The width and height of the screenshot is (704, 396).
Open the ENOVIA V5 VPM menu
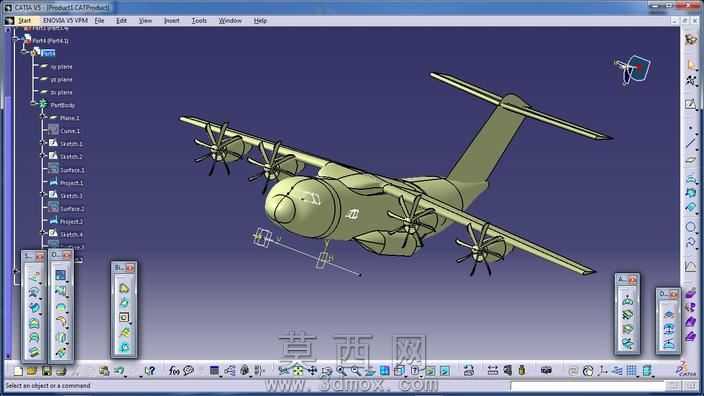click(66, 21)
